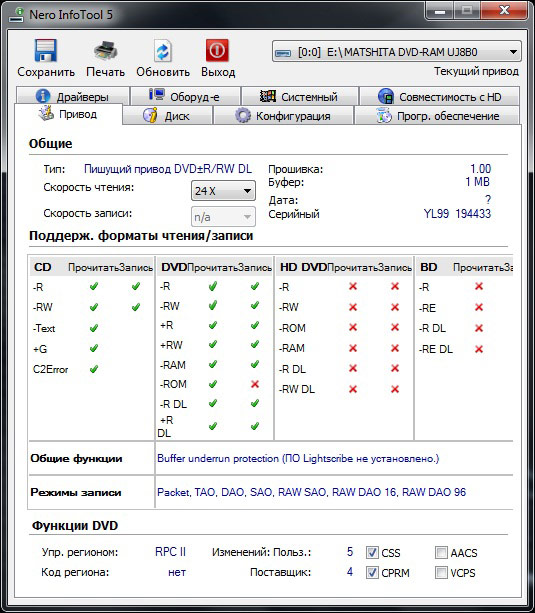Image resolution: width=535 pixels, height=613 pixels.
Task: Toggle the AACS checkbox
Action: coord(441,552)
